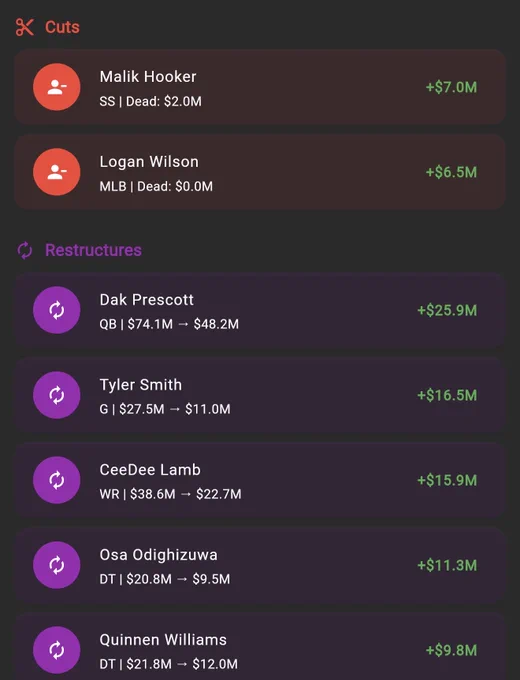Click Quinnen Williams' purple restructure icon
The height and width of the screenshot is (680, 520).
(x=56, y=650)
